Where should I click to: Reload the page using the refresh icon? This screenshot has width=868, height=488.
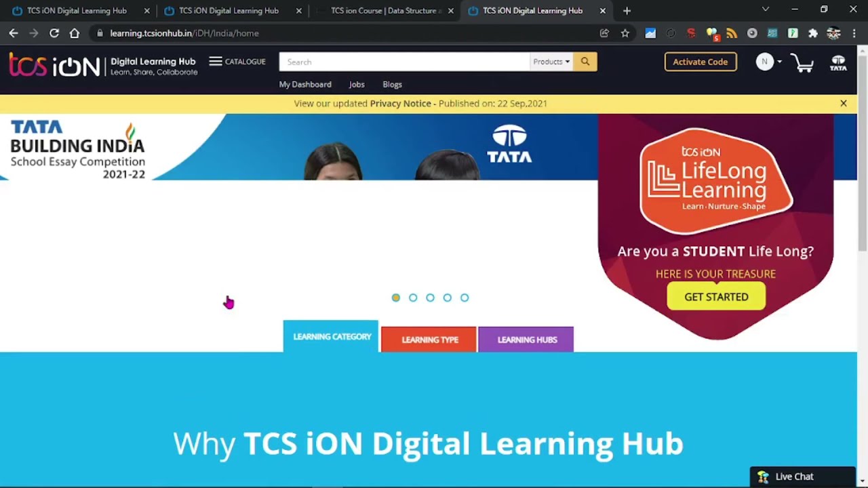(x=54, y=33)
